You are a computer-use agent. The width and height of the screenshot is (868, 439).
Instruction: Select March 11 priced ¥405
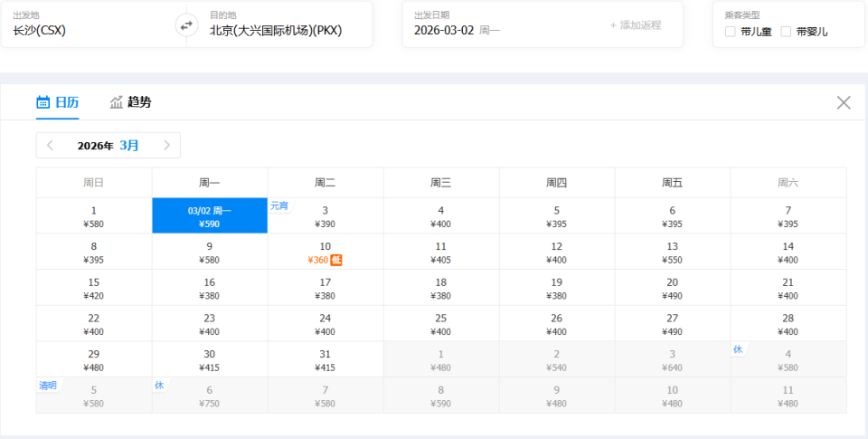[441, 252]
